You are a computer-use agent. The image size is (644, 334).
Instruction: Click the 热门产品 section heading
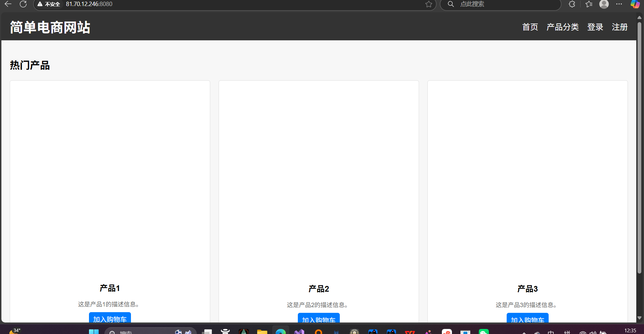tap(30, 65)
